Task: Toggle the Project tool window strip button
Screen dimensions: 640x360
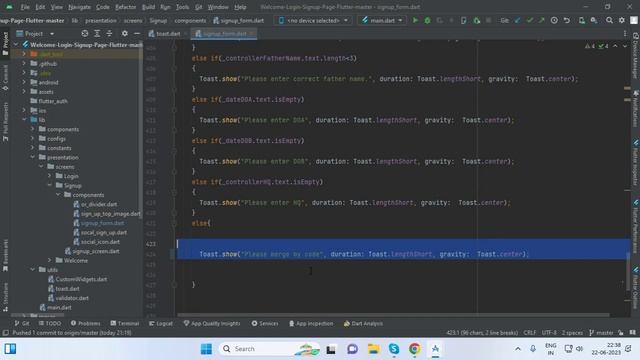Action: pyautogui.click(x=5, y=44)
